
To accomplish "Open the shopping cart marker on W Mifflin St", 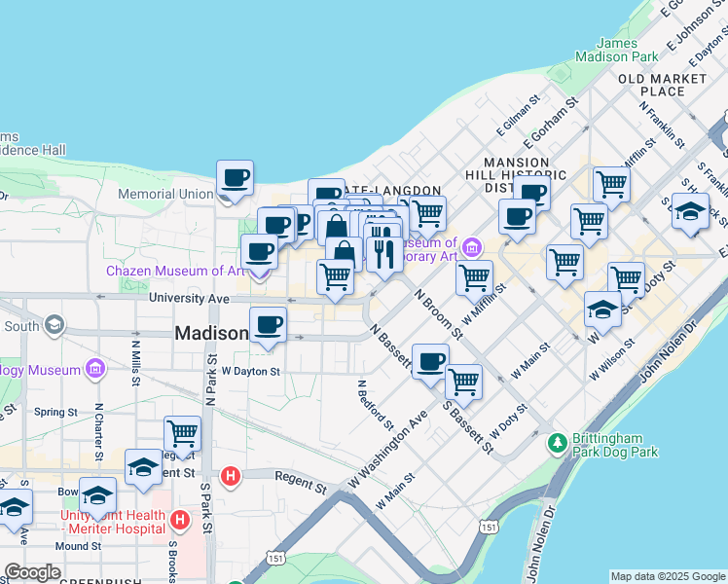I will pyautogui.click(x=475, y=279).
